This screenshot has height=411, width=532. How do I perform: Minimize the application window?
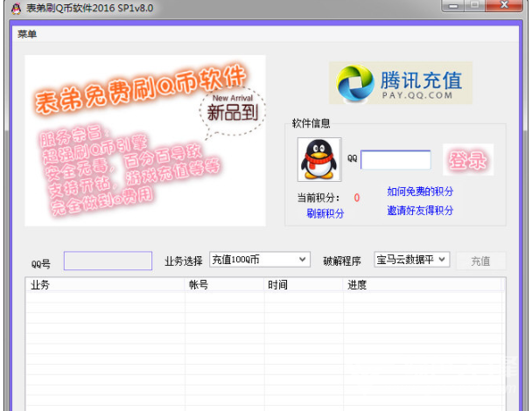(x=453, y=5)
